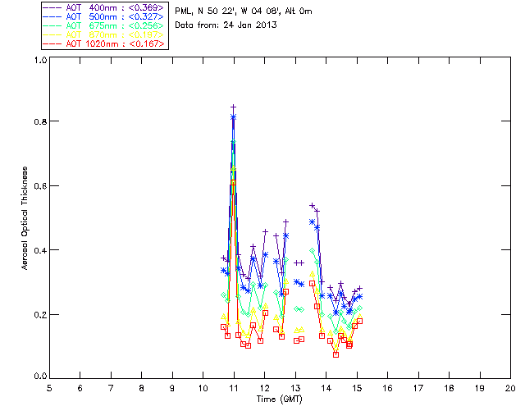This screenshot has height=420, width=525.
Task: Click the x-axis tick label 8
Action: point(142,388)
